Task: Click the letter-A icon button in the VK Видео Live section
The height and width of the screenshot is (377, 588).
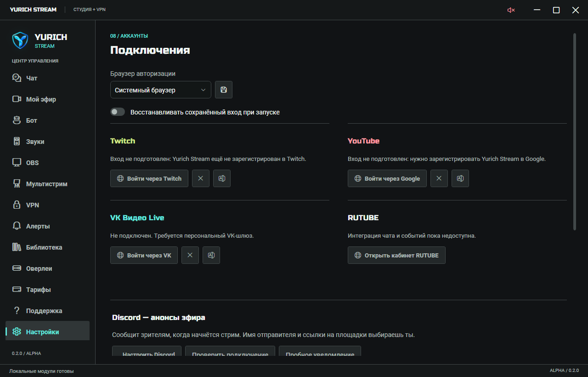Action: coord(211,255)
